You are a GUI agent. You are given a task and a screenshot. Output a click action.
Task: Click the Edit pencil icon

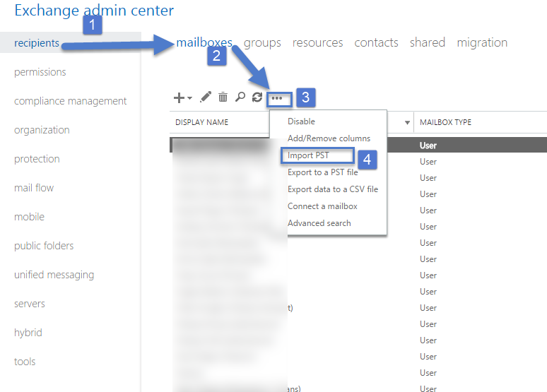coord(206,97)
